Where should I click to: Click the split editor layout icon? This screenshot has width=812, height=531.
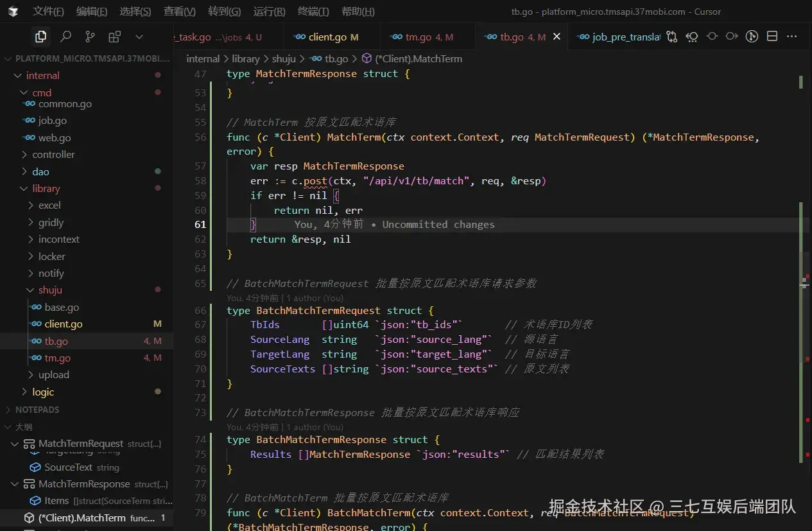pyautogui.click(x=772, y=37)
